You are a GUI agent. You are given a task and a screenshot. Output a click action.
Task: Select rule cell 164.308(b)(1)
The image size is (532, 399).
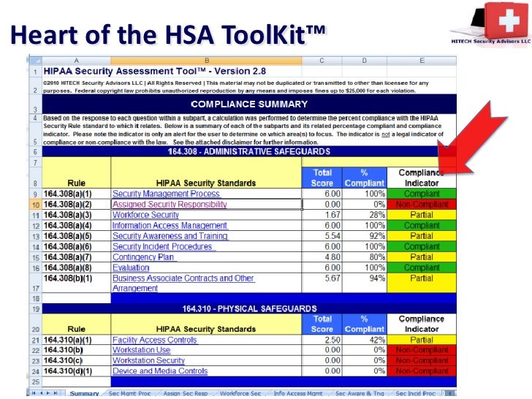pos(76,283)
